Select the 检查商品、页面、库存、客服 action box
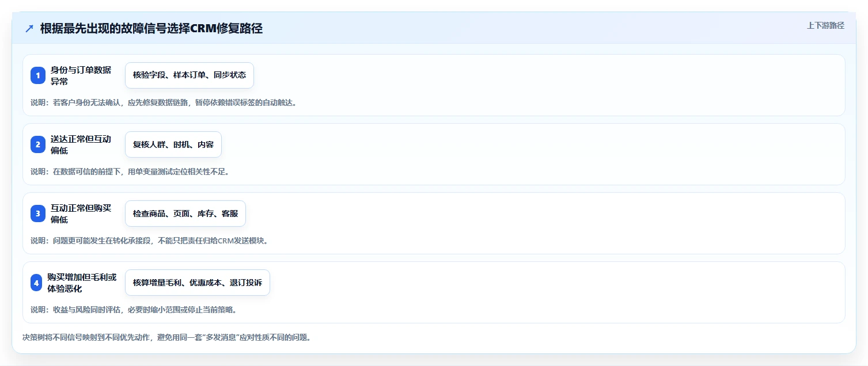The height and width of the screenshot is (366, 868). click(x=185, y=213)
